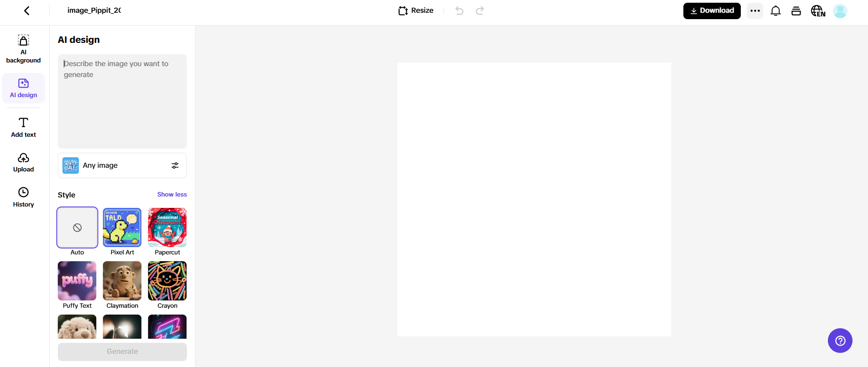Select the neon lightning style thumbnail
This screenshot has height=367, width=868.
[x=167, y=326]
